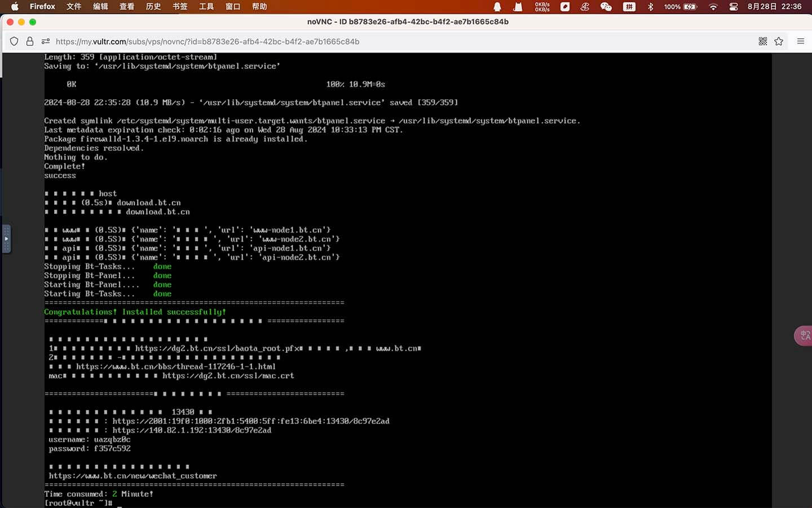Screen dimensions: 812x508
Task: Click the 'Stopping Bt-Tasks... done' line
Action: coord(108,266)
